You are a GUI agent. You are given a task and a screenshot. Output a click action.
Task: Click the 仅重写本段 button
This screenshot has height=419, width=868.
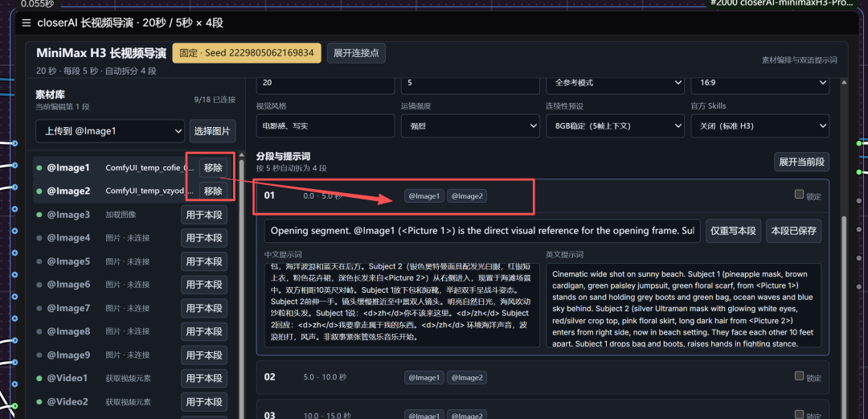click(734, 231)
